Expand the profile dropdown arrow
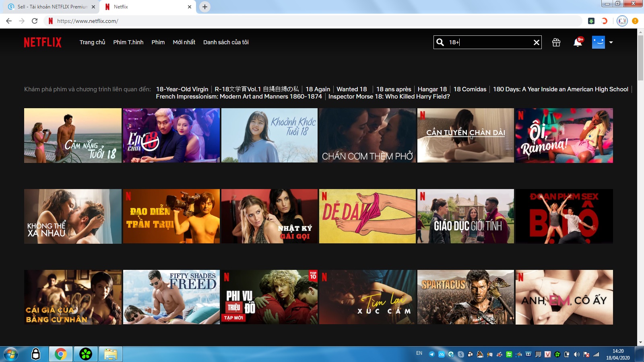Screen dimensions: 644x362 tap(611, 42)
